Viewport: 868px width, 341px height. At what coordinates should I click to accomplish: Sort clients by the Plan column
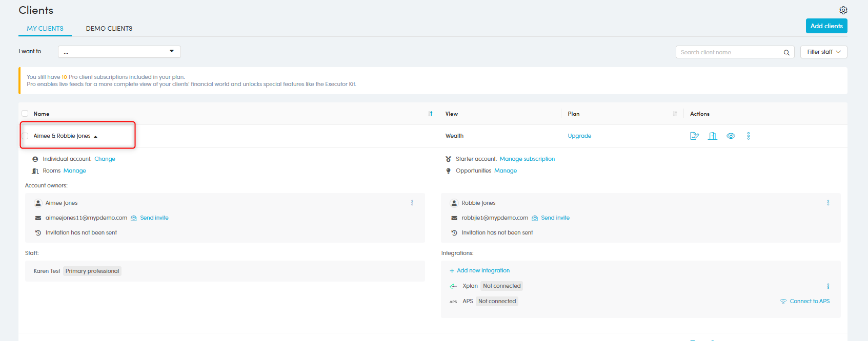[675, 114]
